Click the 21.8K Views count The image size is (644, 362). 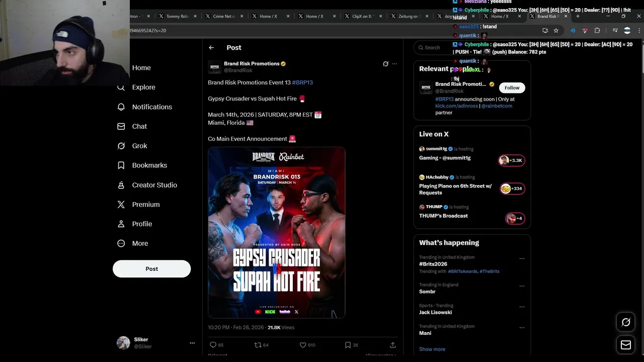click(281, 327)
